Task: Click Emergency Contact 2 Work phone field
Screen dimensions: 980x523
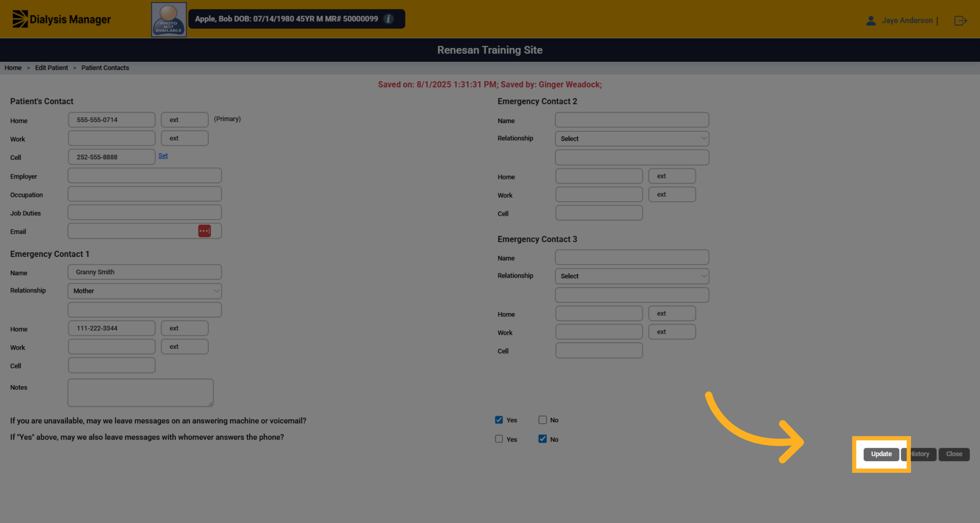Action: click(x=599, y=194)
